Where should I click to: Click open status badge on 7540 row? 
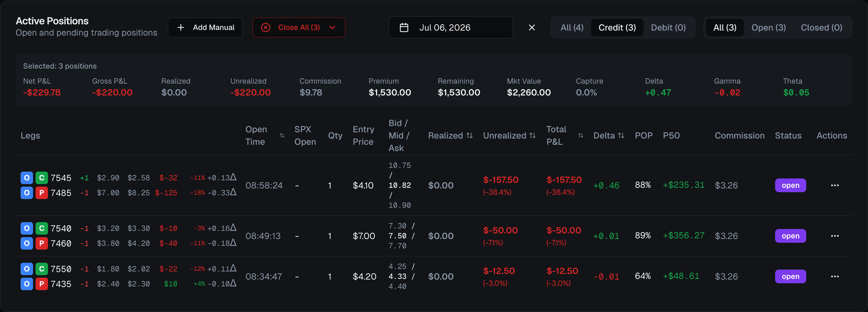pyautogui.click(x=790, y=236)
